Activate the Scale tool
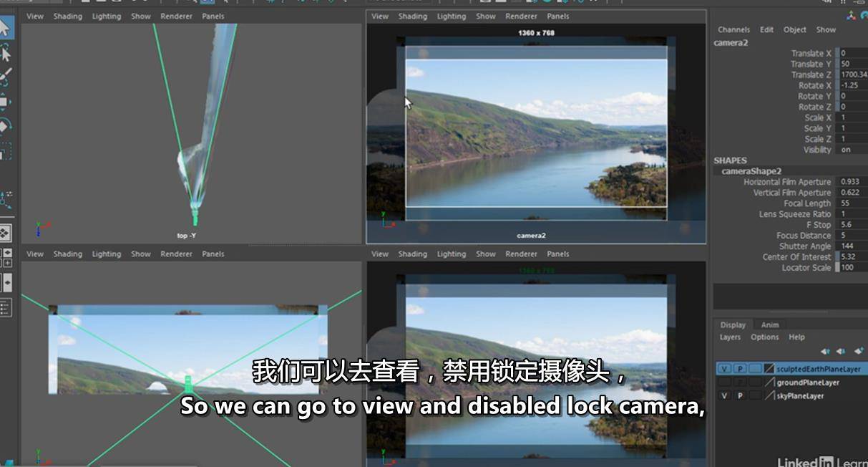The height and width of the screenshot is (467, 868). [x=4, y=151]
